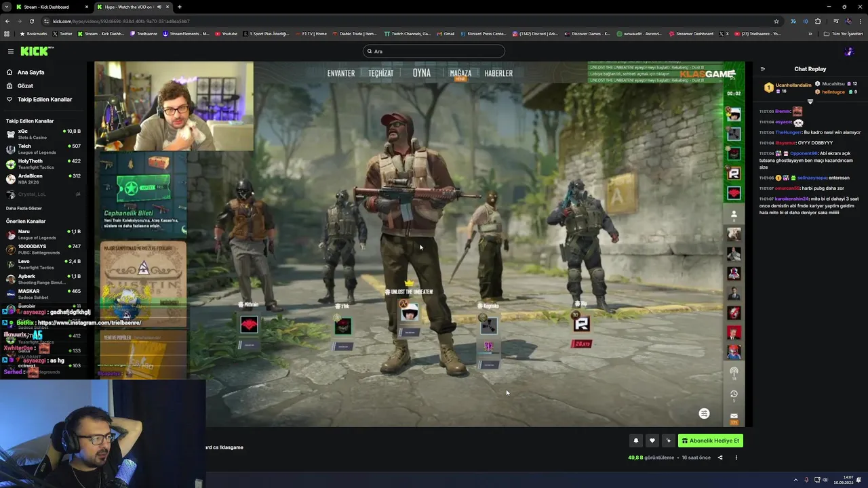Click the sparkle button beside heart
This screenshot has width=868, height=488.
click(x=668, y=441)
